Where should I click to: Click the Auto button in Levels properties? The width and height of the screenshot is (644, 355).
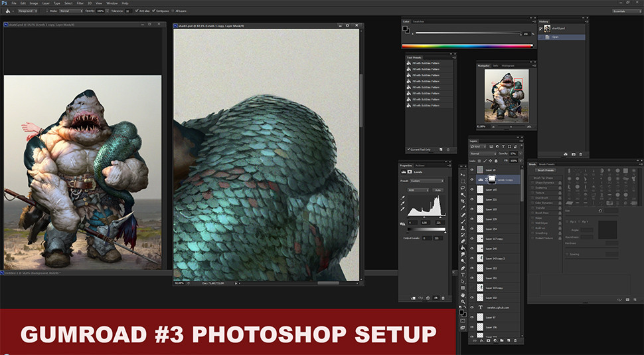(438, 190)
